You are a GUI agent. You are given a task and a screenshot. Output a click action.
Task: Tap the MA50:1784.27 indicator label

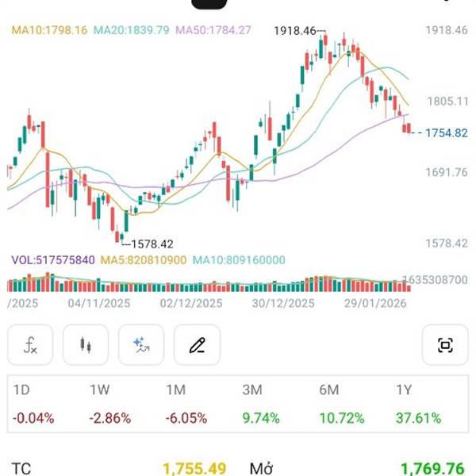213,31
